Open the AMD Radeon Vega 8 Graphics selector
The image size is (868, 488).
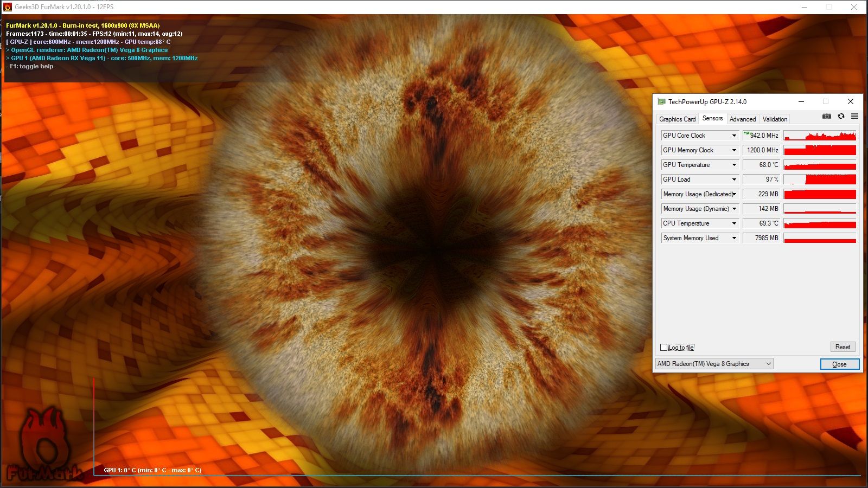point(714,364)
